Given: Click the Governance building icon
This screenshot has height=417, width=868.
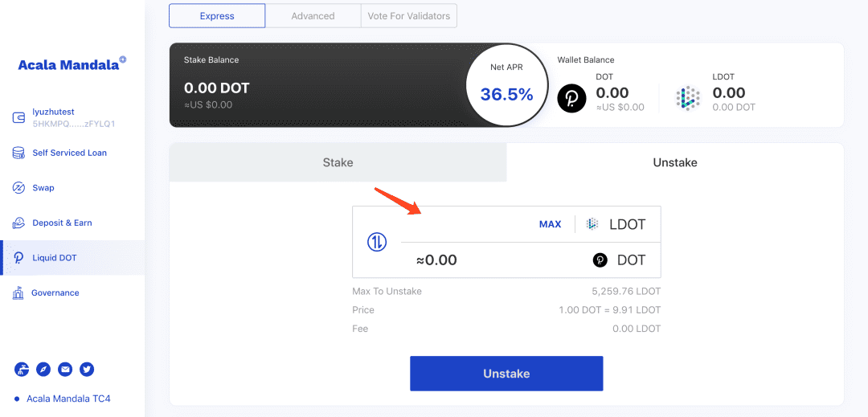Looking at the screenshot, I should [x=18, y=292].
